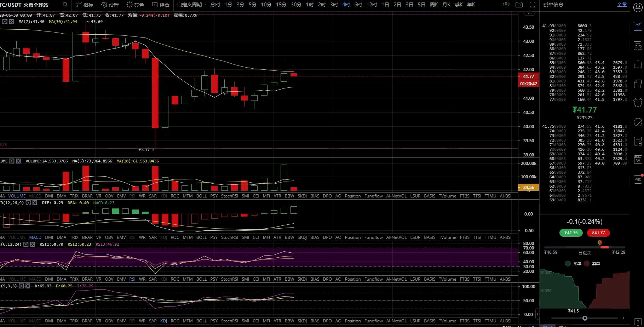Image resolution: width=644 pixels, height=327 pixels.
Task: Open the alarm clock alerts icon
Action: [638, 103]
